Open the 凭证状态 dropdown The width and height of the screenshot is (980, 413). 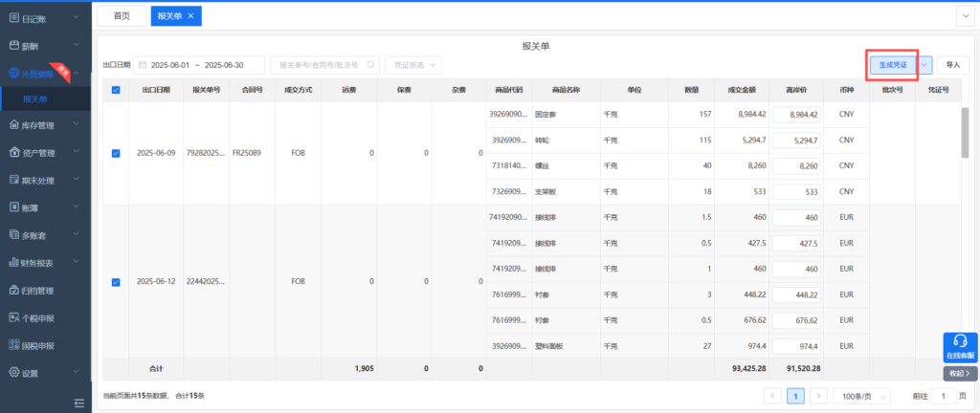[x=414, y=65]
